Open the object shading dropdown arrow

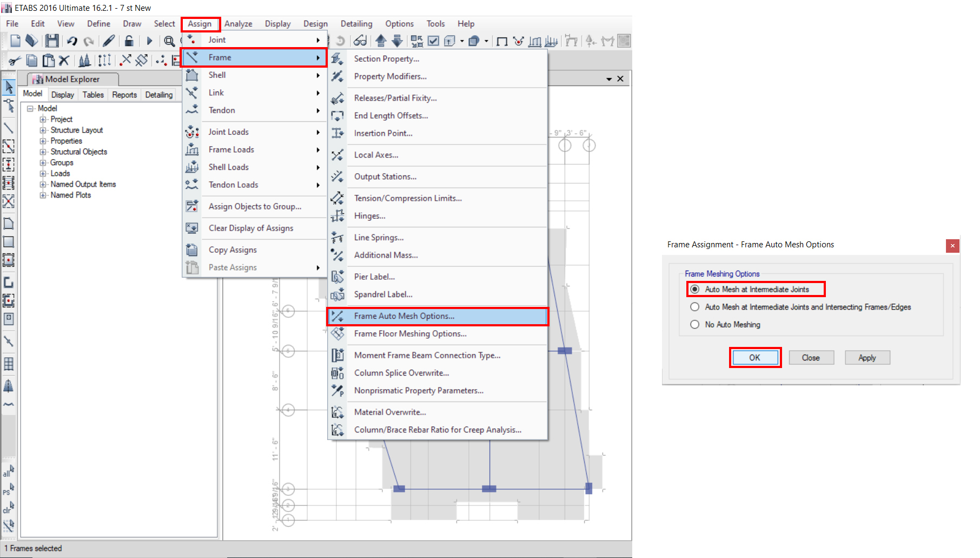(486, 41)
